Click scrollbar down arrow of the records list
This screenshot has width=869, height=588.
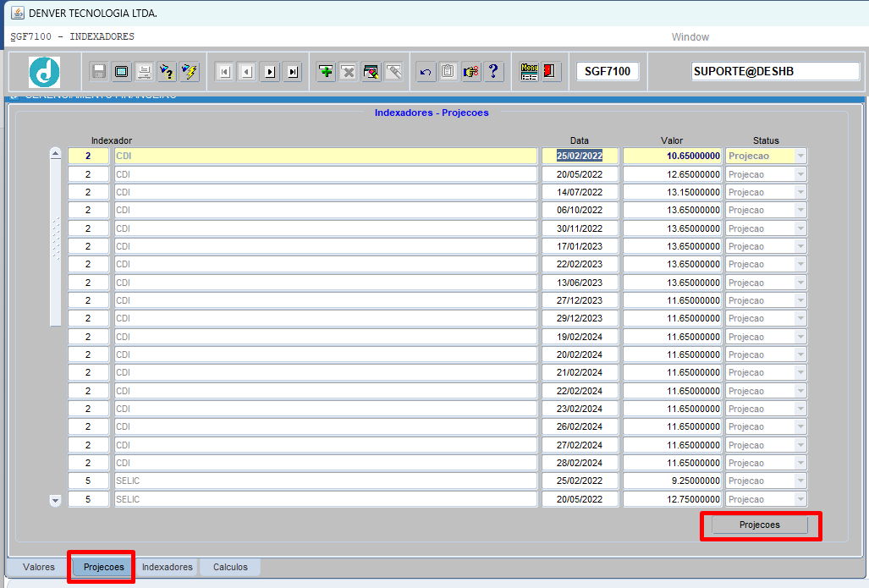[x=55, y=501]
